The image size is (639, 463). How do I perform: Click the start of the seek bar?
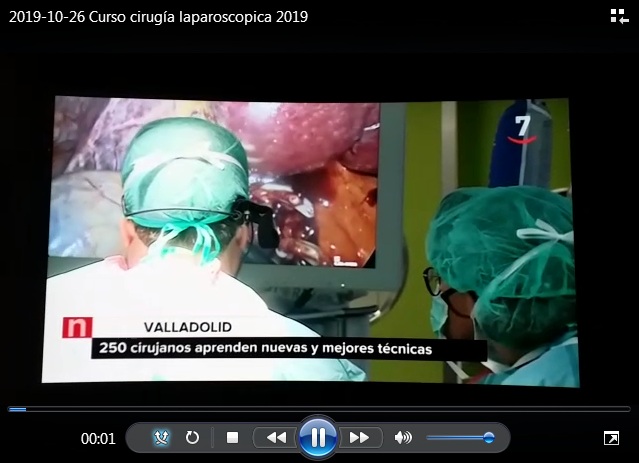[10, 409]
